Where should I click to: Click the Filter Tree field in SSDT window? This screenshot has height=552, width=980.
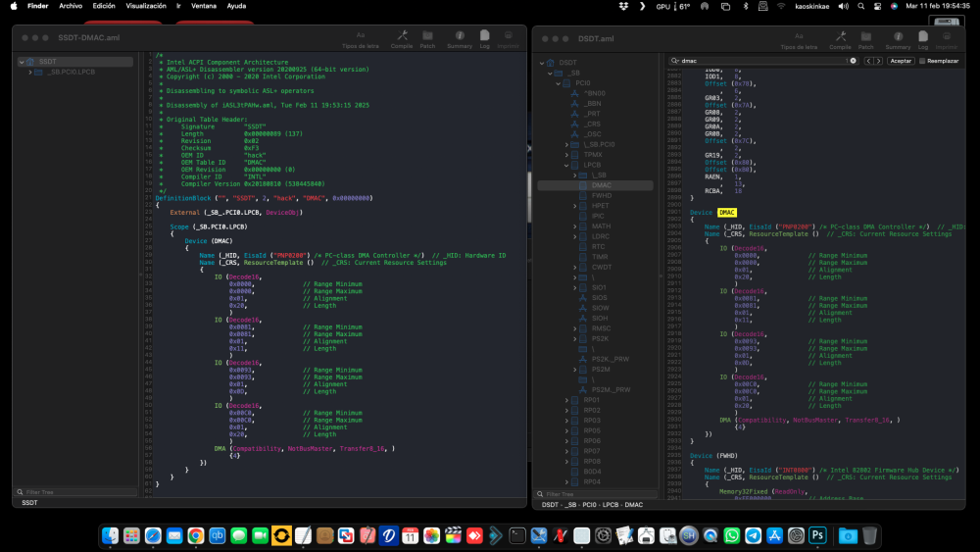(x=76, y=492)
